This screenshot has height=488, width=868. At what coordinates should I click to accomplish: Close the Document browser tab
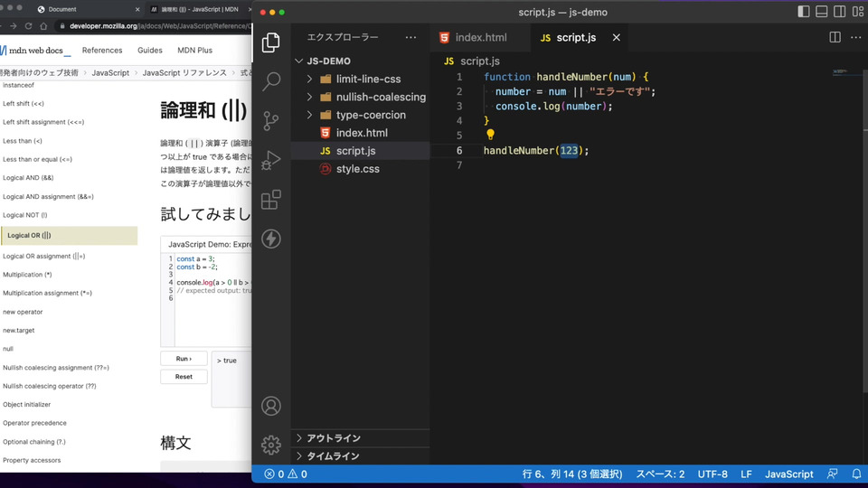(137, 9)
